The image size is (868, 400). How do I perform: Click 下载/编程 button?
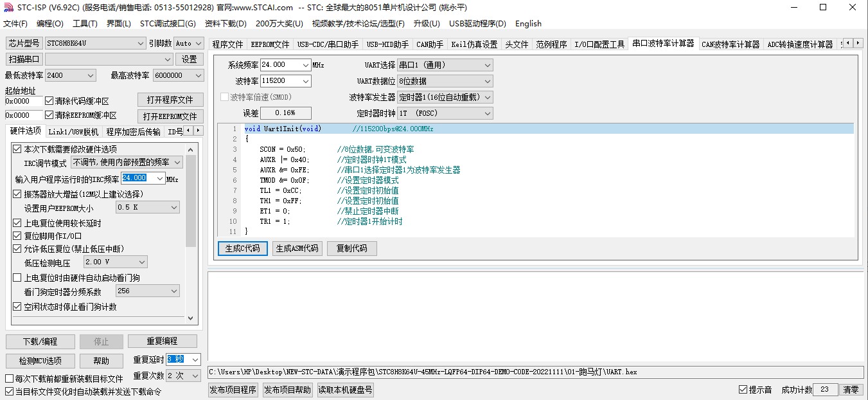(x=40, y=341)
